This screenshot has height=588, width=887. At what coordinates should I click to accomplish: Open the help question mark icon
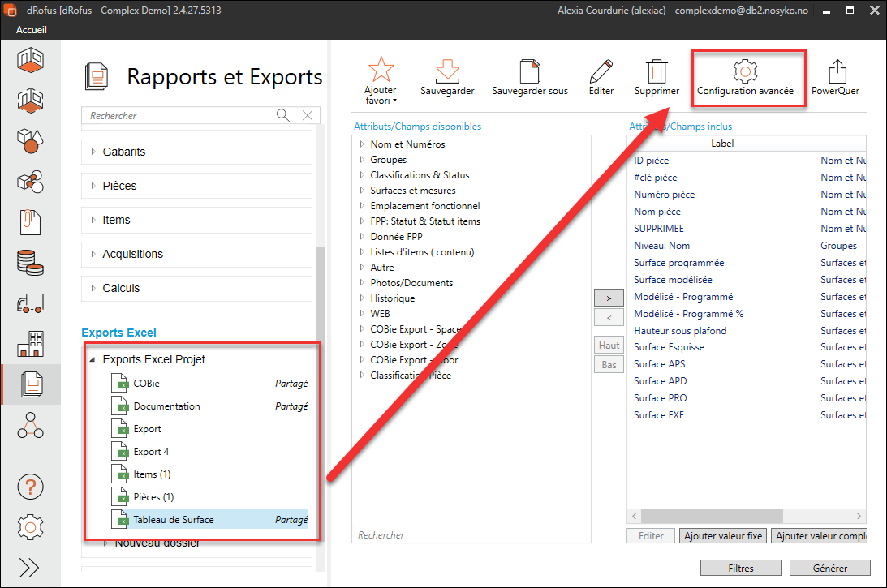30,487
